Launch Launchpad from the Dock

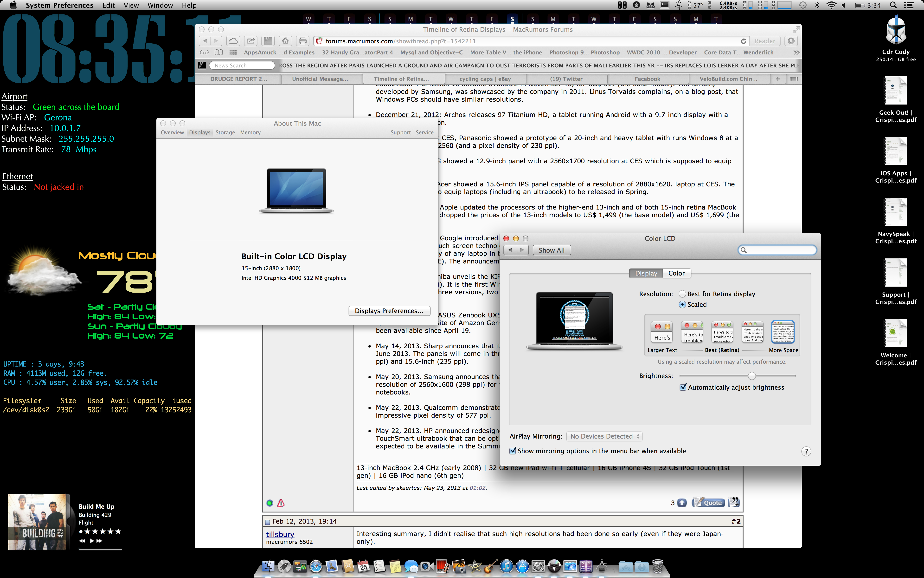(x=284, y=566)
